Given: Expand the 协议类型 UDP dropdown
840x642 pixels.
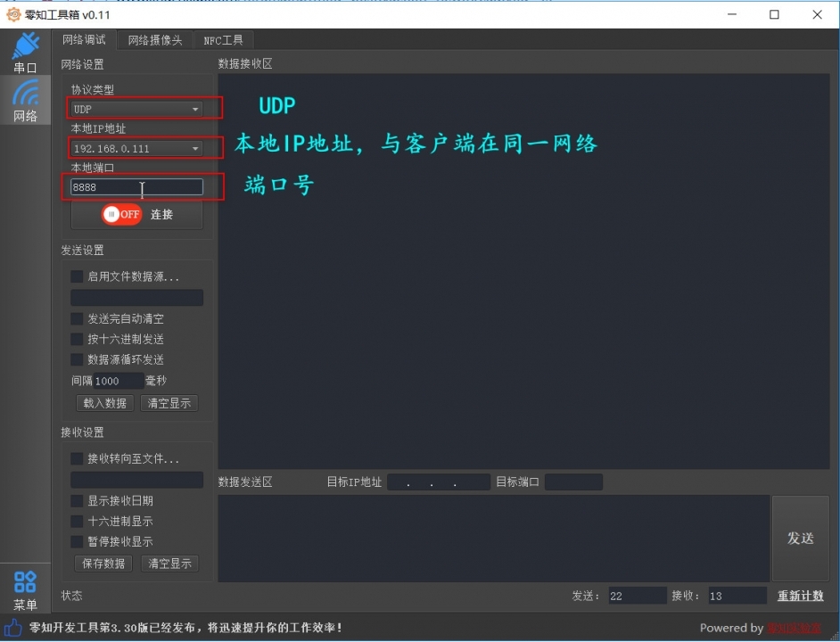Looking at the screenshot, I should pos(136,110).
